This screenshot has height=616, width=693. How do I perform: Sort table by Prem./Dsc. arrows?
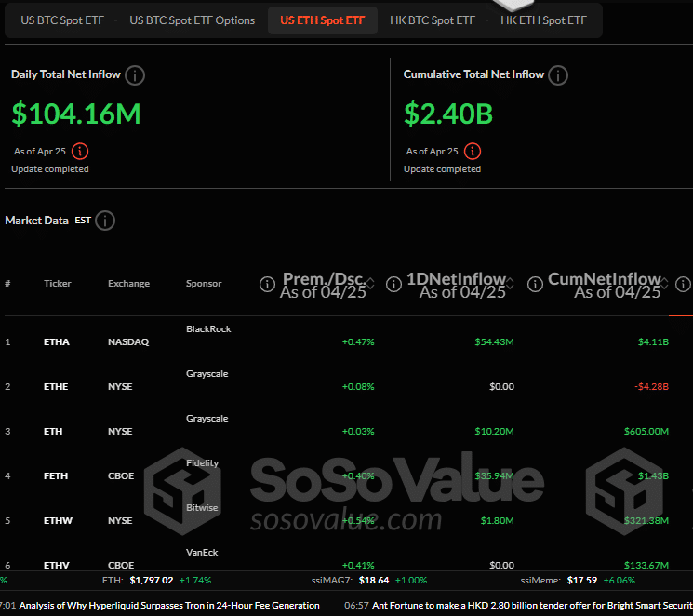pos(371,284)
